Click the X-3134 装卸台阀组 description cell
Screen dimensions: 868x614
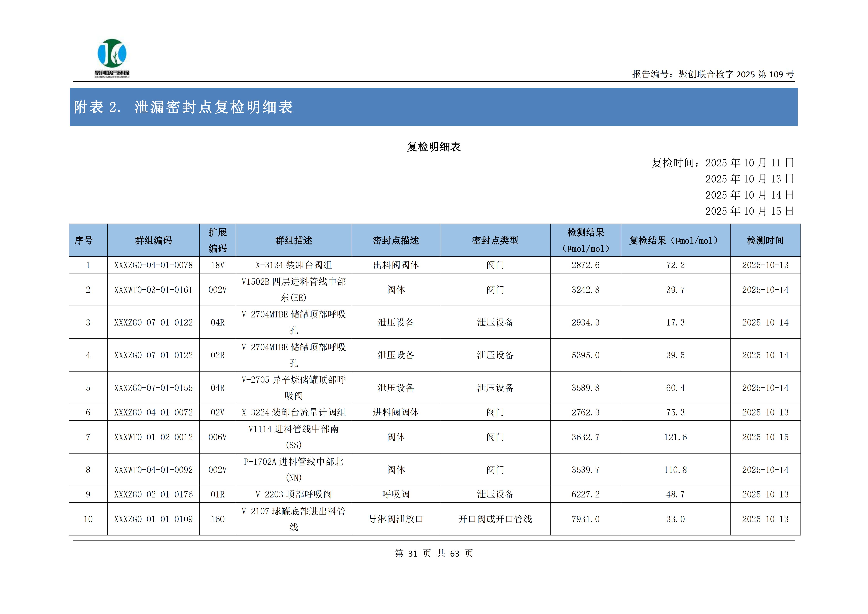click(x=294, y=265)
